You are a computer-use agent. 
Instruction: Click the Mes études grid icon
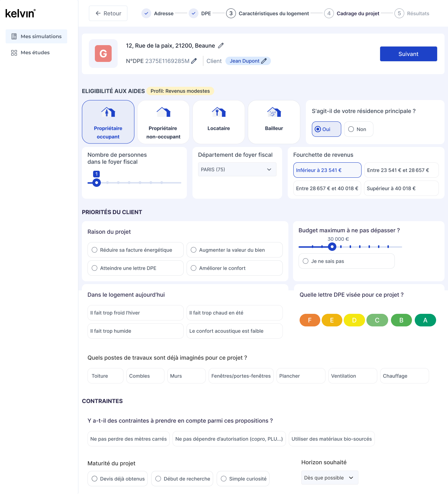click(14, 52)
